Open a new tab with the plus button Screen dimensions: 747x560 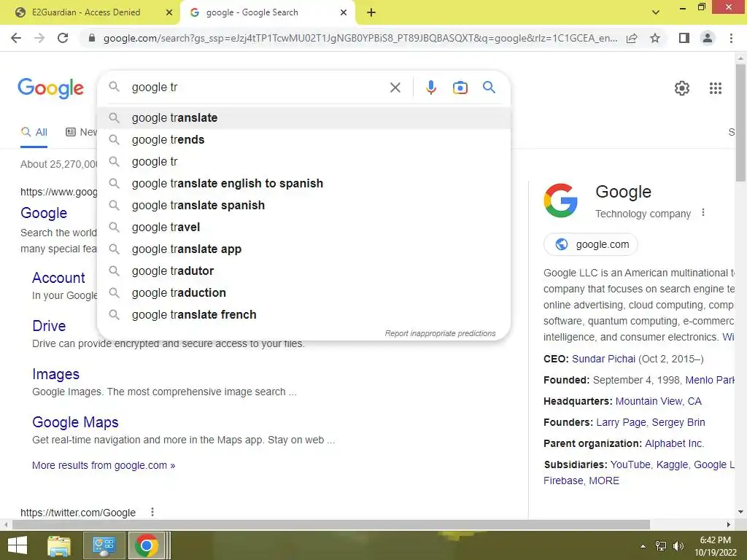point(371,12)
